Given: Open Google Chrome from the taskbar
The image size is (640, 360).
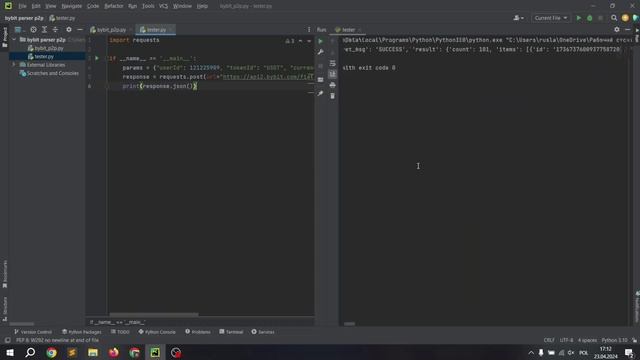Looking at the screenshot, I should pos(51,353).
